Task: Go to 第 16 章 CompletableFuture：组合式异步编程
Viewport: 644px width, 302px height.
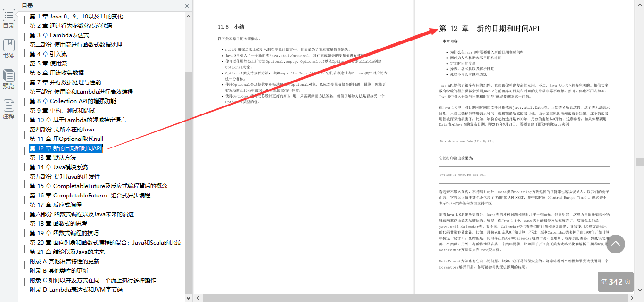Action: pos(90,195)
